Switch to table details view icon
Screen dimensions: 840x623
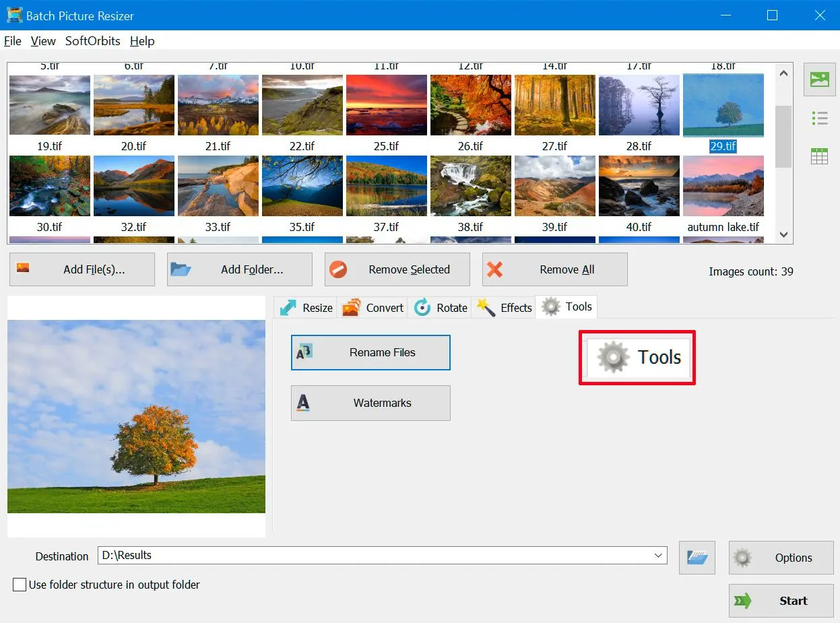(x=819, y=156)
